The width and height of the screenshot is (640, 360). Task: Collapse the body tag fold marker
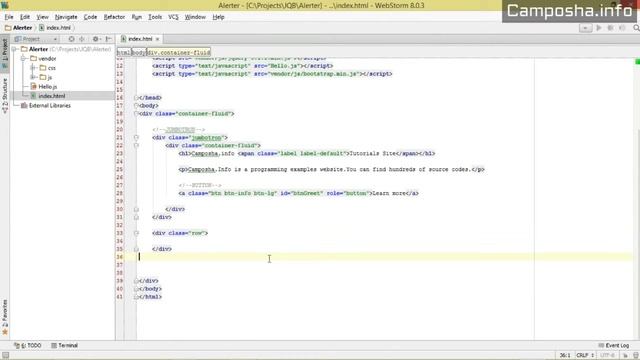point(136,106)
